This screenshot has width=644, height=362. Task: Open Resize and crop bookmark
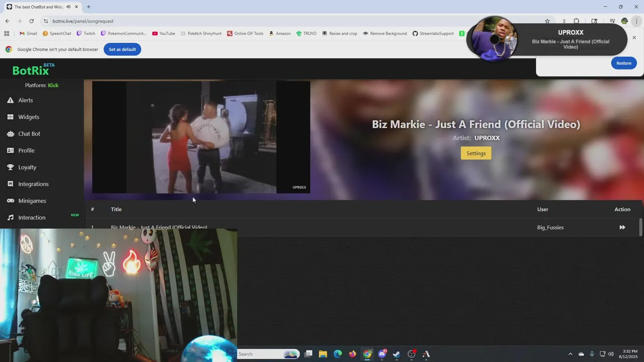[340, 34]
